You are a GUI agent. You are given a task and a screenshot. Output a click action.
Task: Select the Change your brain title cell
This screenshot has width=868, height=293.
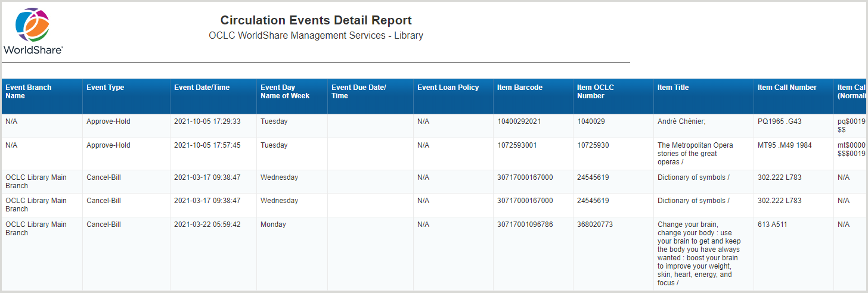click(697, 254)
